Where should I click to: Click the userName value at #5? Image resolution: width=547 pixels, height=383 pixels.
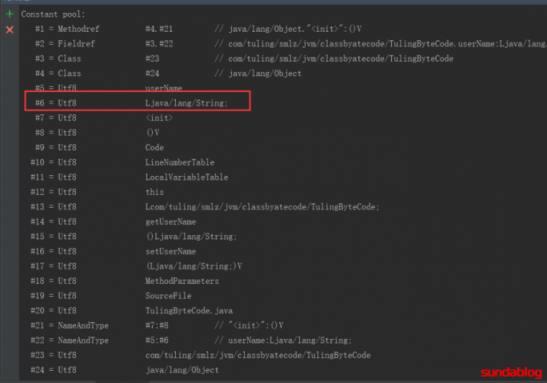point(164,88)
